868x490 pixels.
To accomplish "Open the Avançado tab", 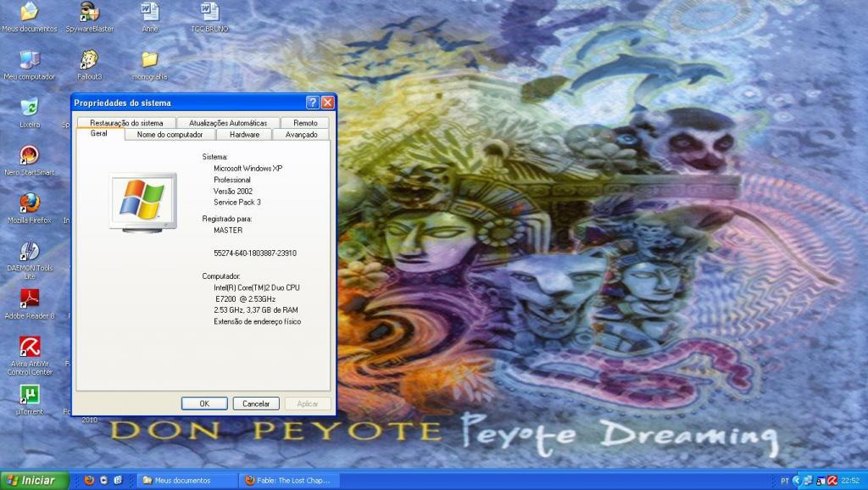I will [x=301, y=135].
